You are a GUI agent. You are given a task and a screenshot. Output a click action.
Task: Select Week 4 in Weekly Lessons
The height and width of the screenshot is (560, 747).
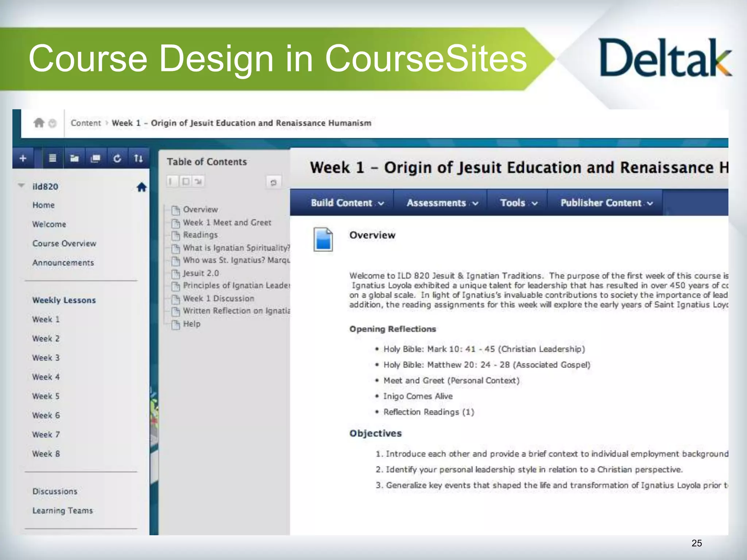pyautogui.click(x=46, y=377)
